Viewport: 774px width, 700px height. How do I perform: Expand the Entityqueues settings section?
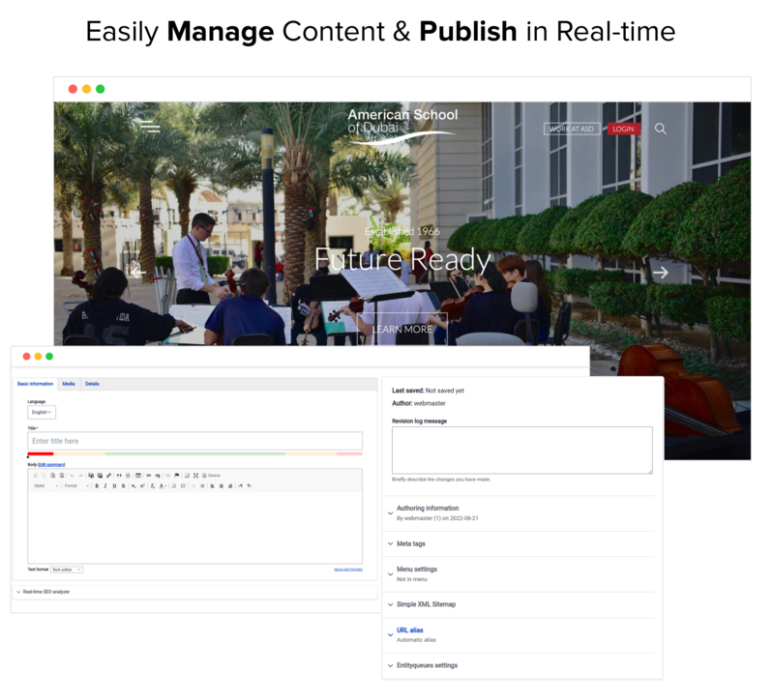[423, 665]
